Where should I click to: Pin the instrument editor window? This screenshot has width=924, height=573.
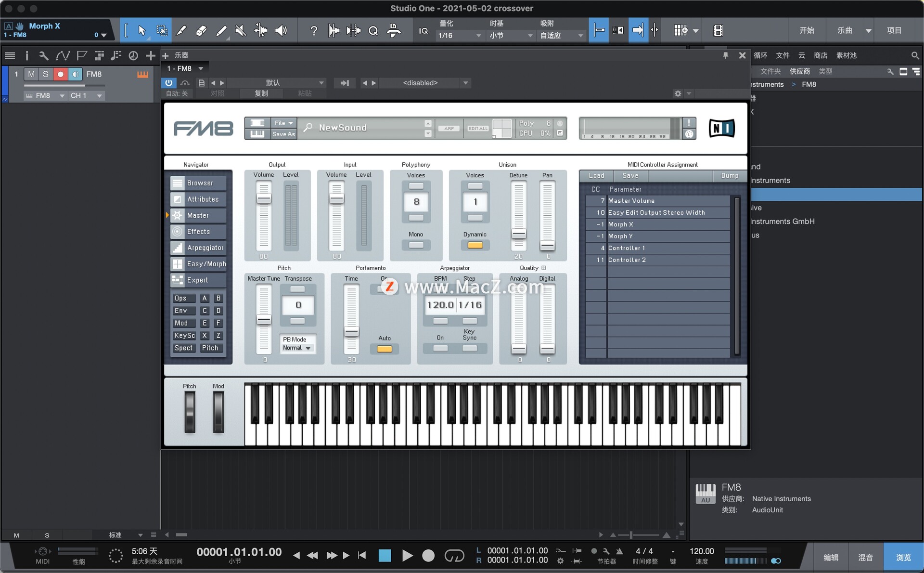(x=725, y=56)
